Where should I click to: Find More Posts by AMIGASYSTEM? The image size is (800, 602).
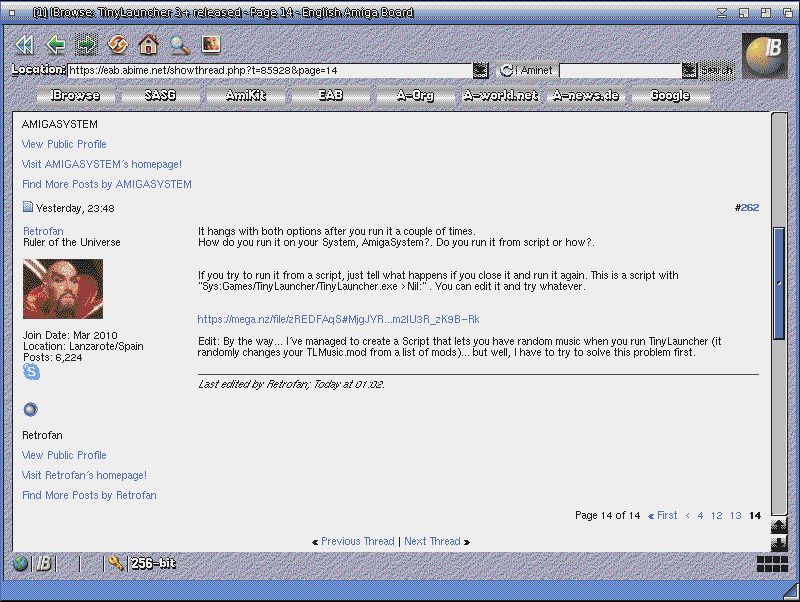107,184
